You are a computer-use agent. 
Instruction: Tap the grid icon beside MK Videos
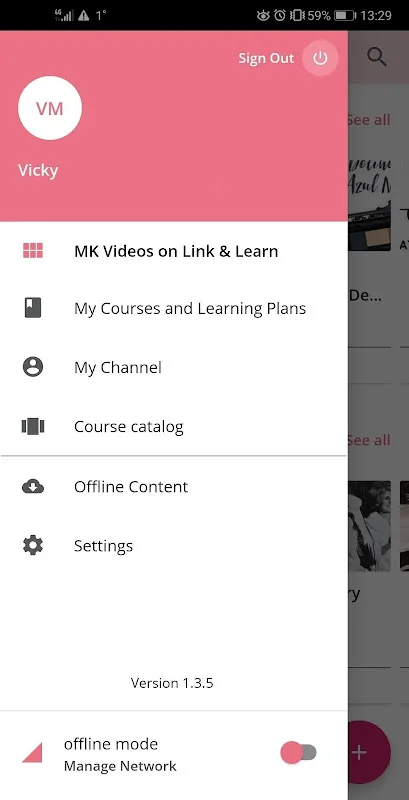33,251
